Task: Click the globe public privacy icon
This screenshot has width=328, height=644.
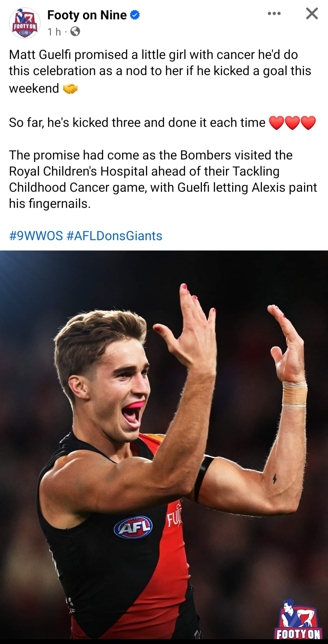Action: (75, 31)
